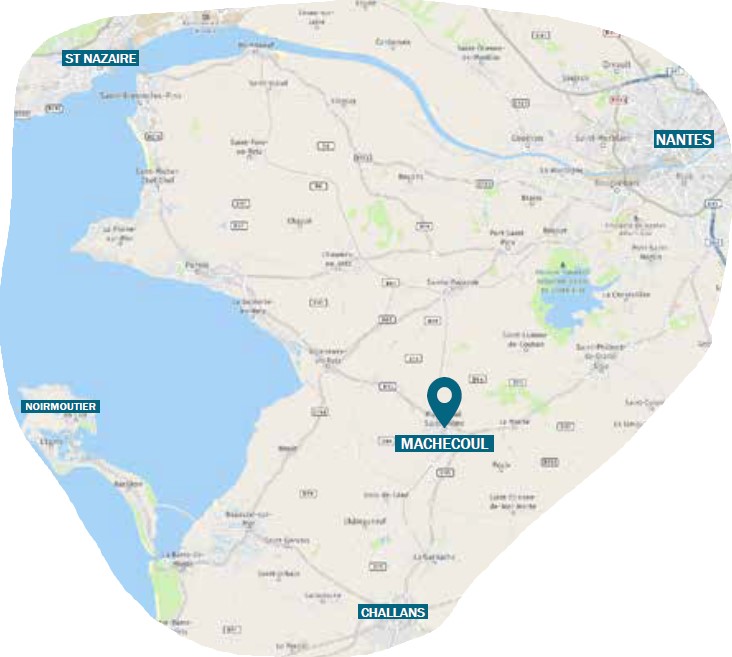Click the NOIRMOUTIER label

pos(60,406)
